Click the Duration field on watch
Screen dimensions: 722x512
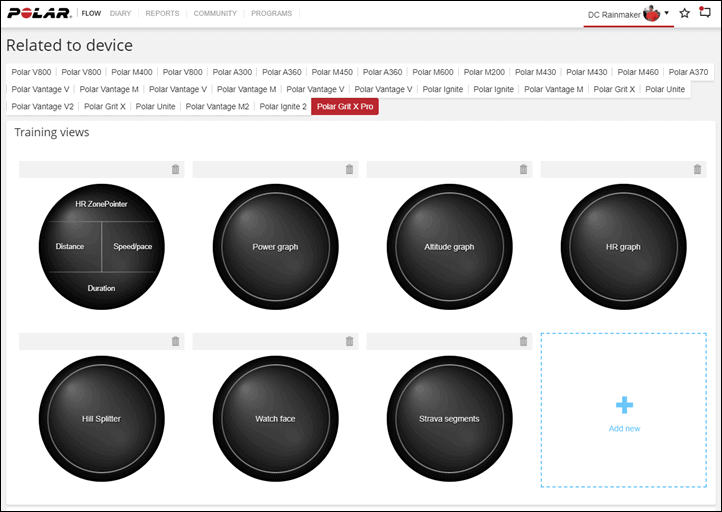pos(101,288)
